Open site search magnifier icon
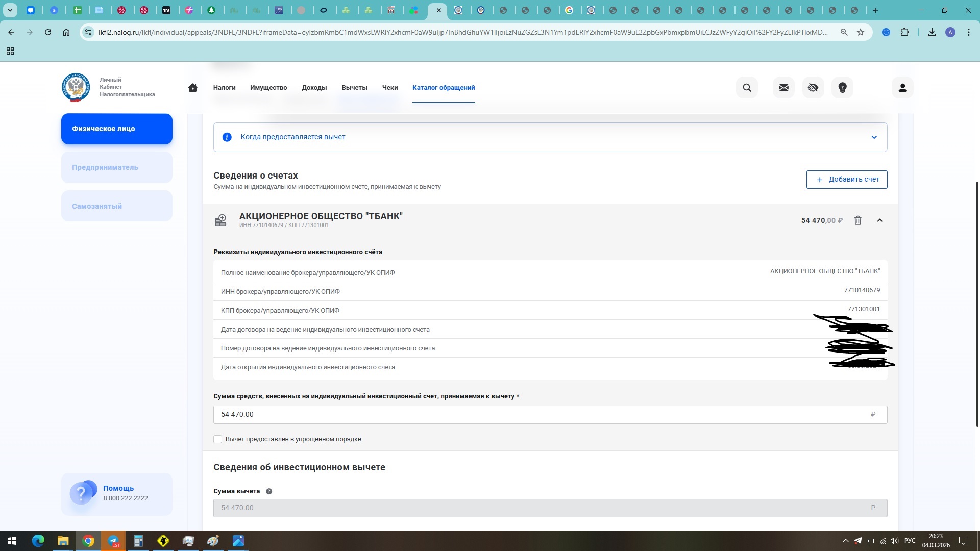The width and height of the screenshot is (980, 551). pos(747,88)
